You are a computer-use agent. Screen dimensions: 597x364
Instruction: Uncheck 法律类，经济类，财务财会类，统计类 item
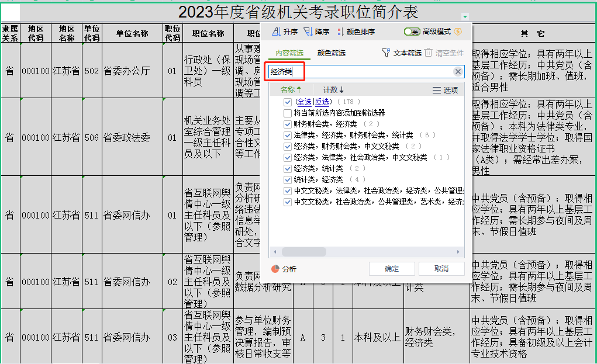coord(288,135)
